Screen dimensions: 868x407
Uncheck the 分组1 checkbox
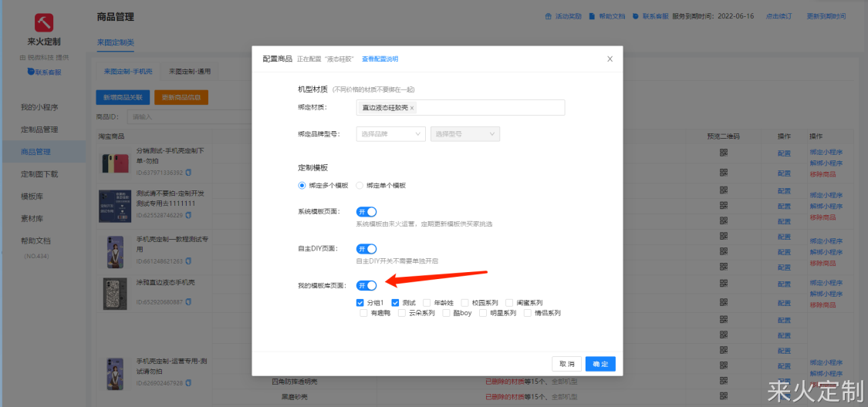pos(360,303)
